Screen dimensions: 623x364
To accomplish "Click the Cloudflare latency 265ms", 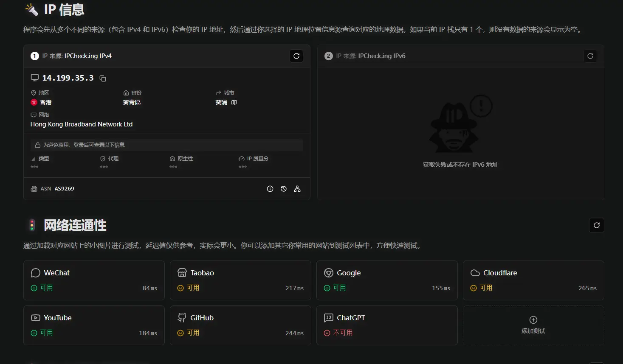I will [x=588, y=288].
